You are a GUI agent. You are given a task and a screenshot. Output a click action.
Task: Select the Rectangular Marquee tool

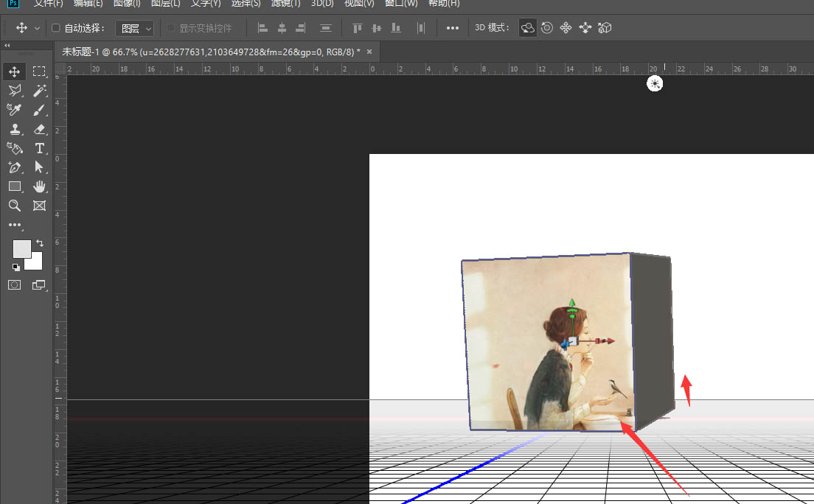(x=39, y=71)
